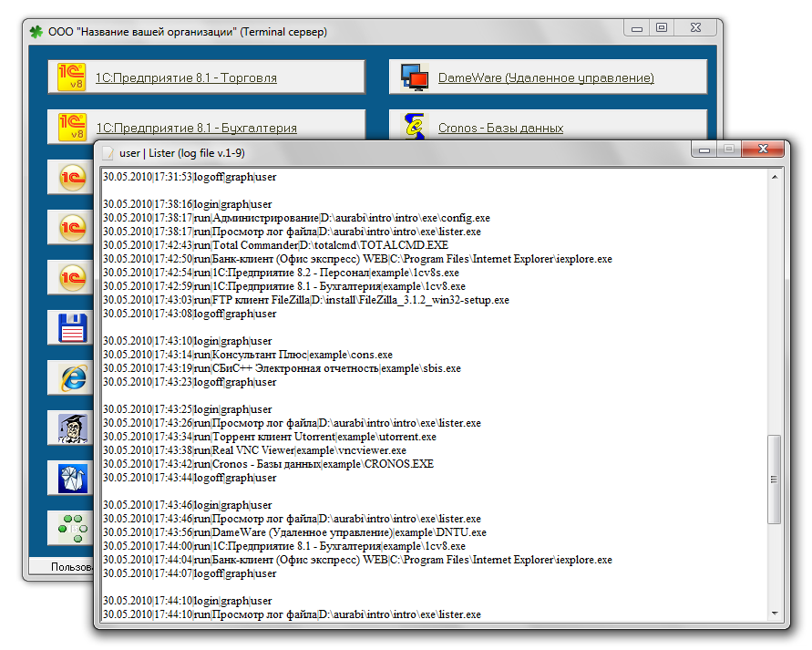Screen dimensions: 812x650
Task: Open the Cronos - Базы данных link
Action: coord(500,128)
